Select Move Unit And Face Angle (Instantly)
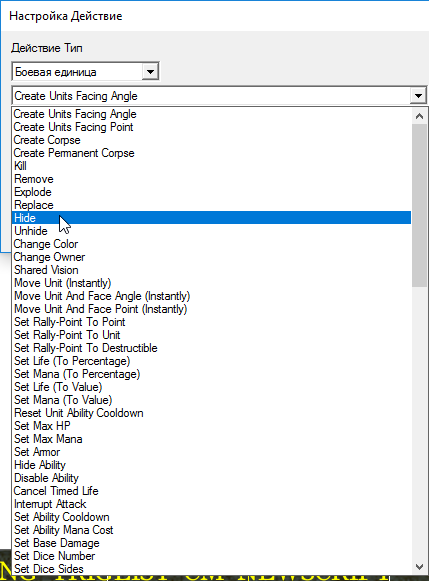The image size is (429, 581). point(212,296)
